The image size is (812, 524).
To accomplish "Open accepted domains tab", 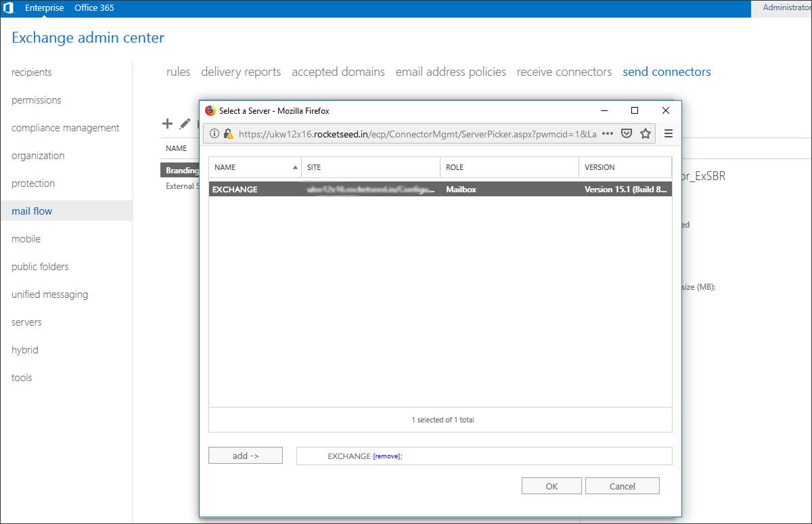I will 338,72.
